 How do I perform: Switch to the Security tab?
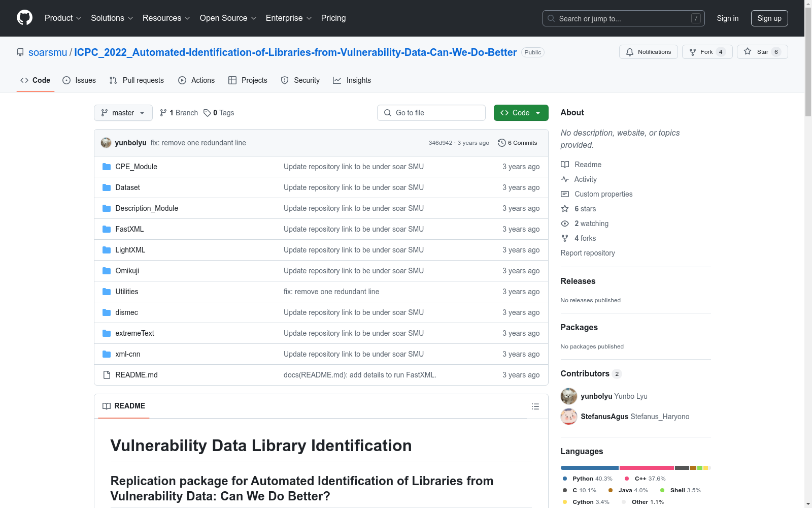tap(300, 80)
